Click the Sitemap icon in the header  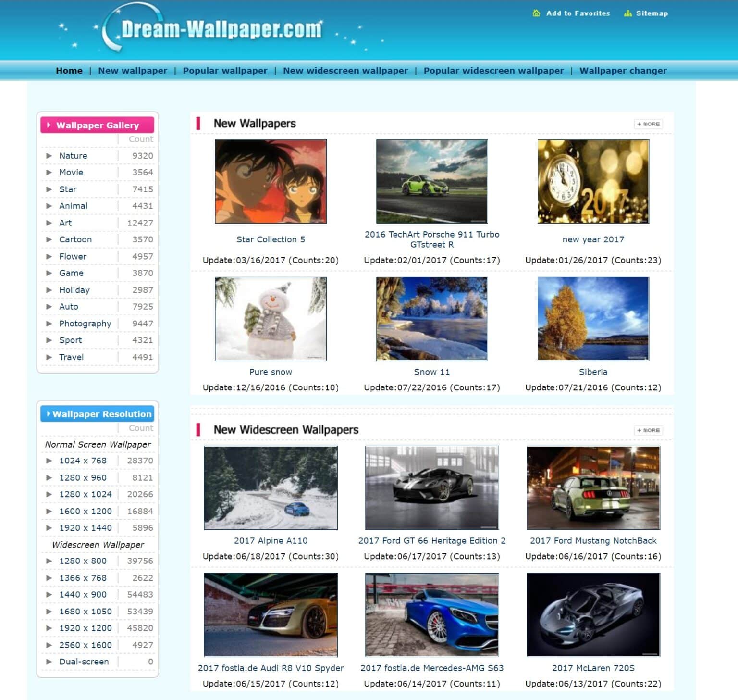coord(627,13)
